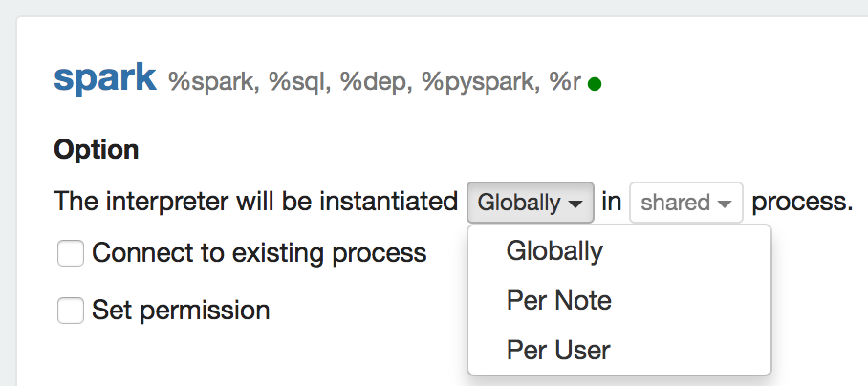The height and width of the screenshot is (386, 868).
Task: Open the shared process dropdown
Action: 685,203
